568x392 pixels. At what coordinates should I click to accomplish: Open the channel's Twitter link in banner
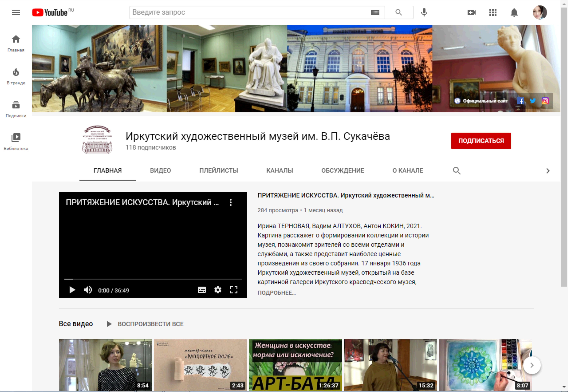tap(533, 101)
